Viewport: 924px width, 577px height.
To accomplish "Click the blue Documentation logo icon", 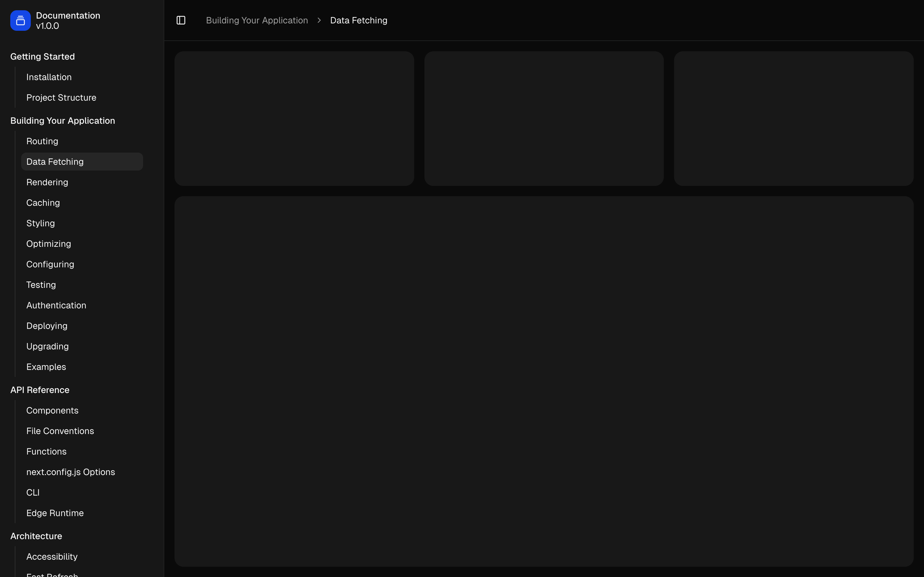I will point(20,21).
